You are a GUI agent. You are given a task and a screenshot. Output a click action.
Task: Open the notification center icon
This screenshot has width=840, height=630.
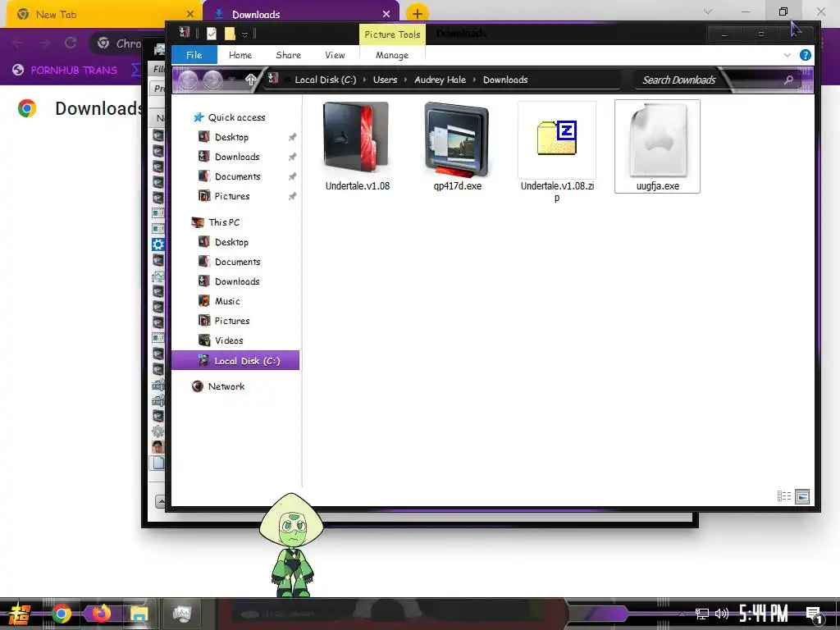click(x=815, y=615)
